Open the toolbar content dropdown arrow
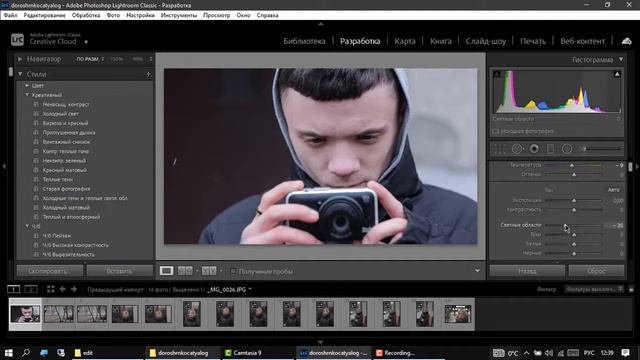This screenshot has width=640, height=360. pos(477,271)
